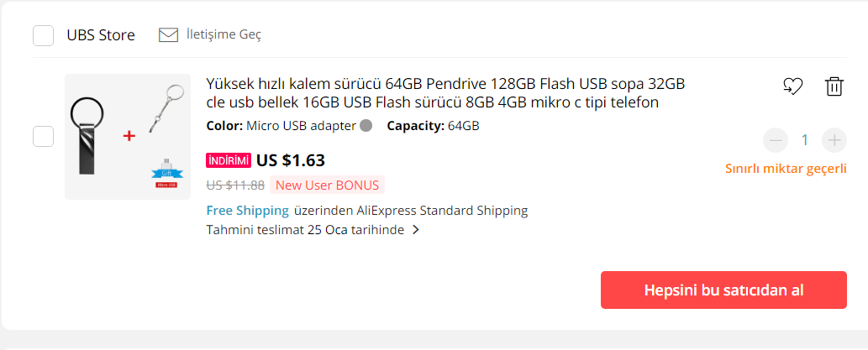Click the envelope message icon
Screen dimensions: 868x350
click(168, 34)
